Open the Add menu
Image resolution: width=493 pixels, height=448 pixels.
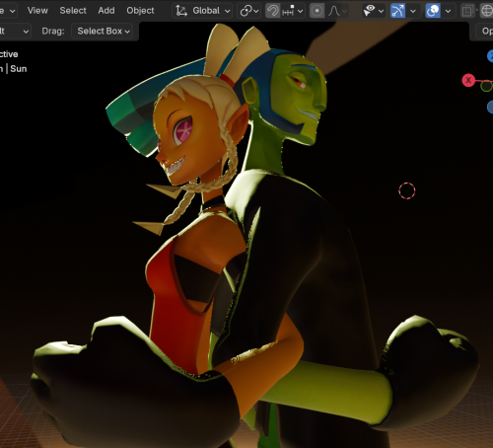tap(106, 11)
